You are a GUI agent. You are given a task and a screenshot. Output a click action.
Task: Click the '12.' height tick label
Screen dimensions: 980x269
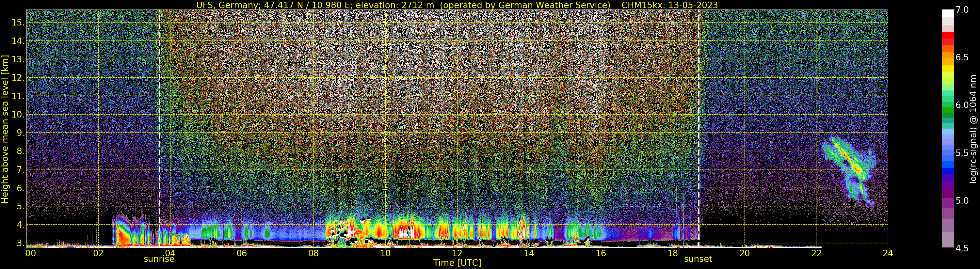pyautogui.click(x=18, y=78)
